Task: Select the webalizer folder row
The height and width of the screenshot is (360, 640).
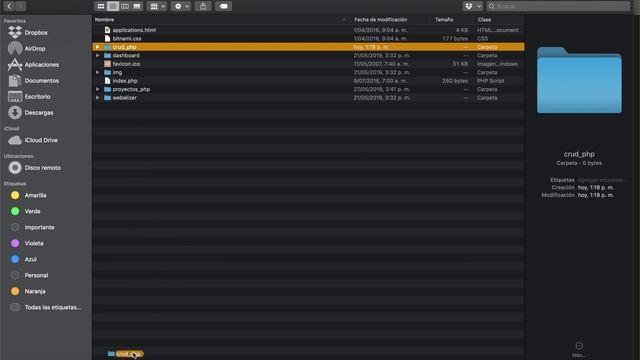Action: click(308, 98)
